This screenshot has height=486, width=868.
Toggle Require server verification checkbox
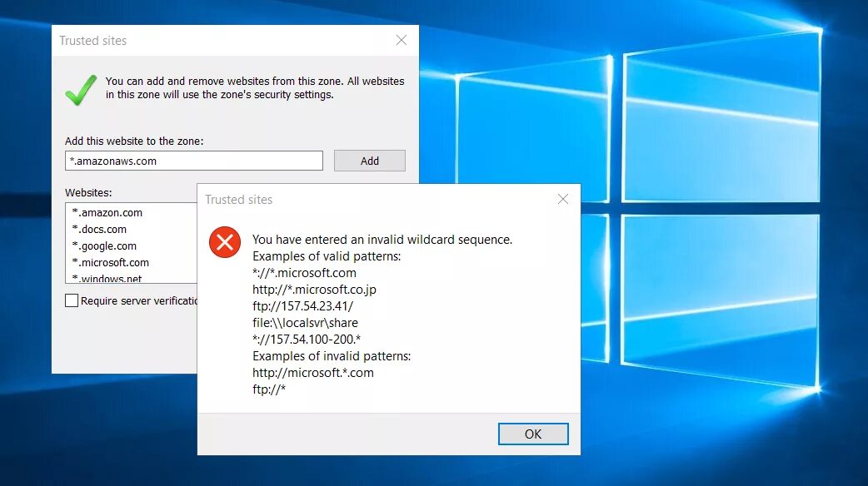[x=72, y=300]
